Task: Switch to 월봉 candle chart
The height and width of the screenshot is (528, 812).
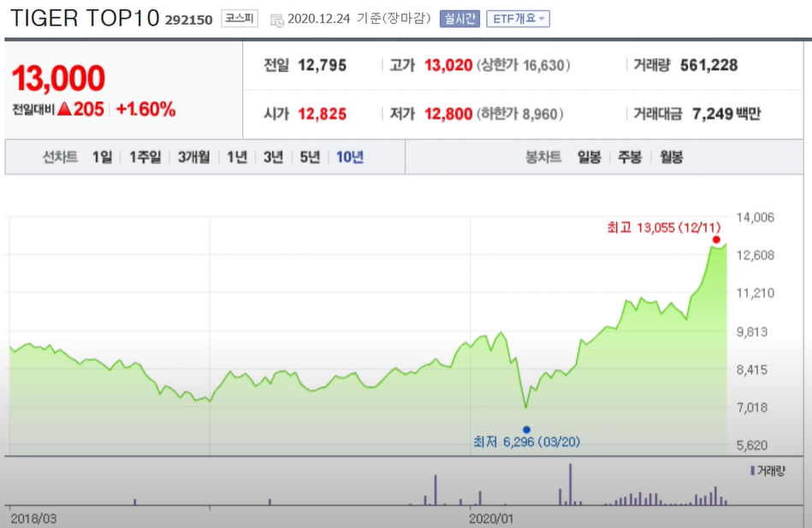Action: (x=671, y=157)
